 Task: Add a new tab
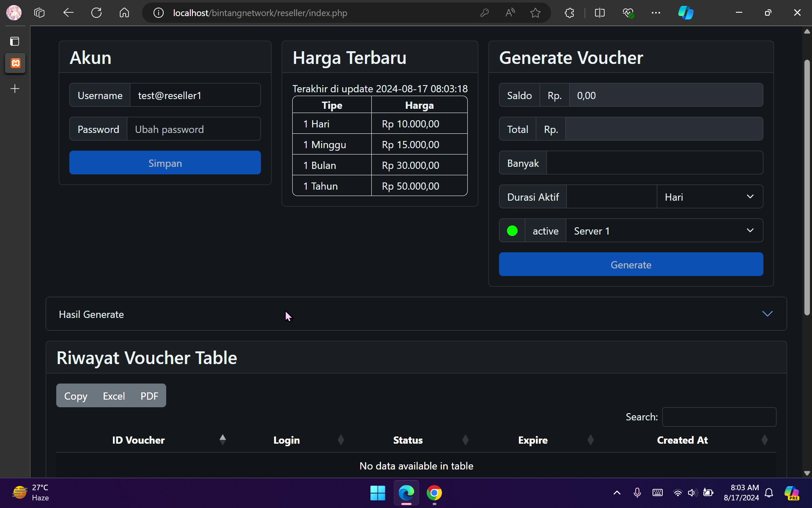coord(15,88)
